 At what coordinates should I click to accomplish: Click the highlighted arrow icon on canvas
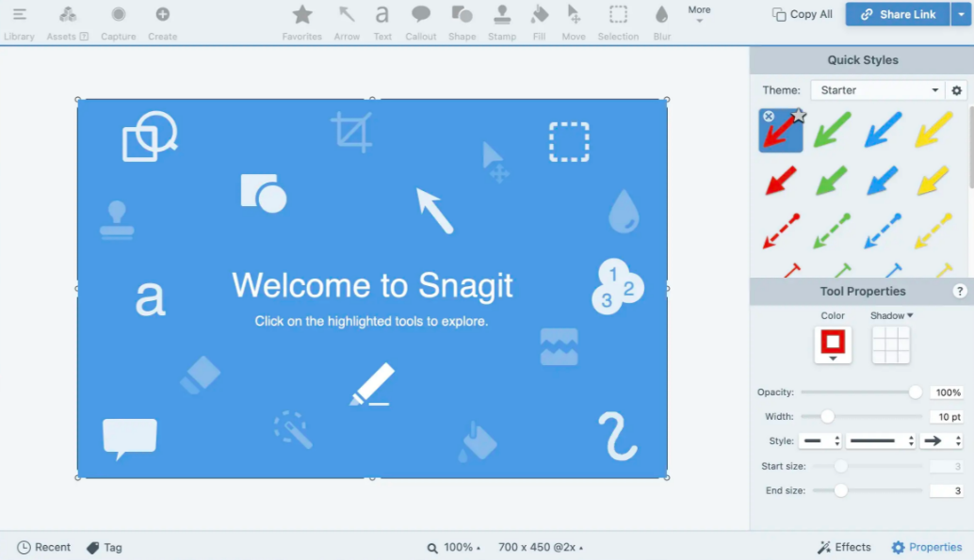434,210
